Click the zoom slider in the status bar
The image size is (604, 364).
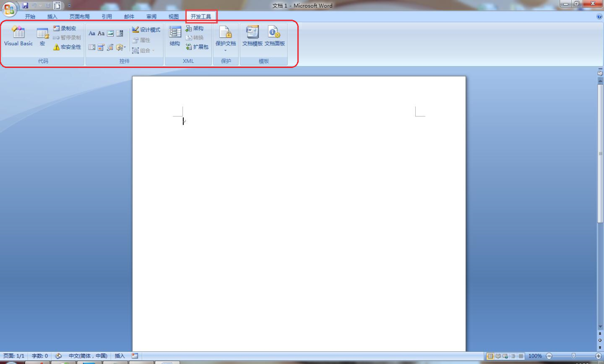point(573,356)
